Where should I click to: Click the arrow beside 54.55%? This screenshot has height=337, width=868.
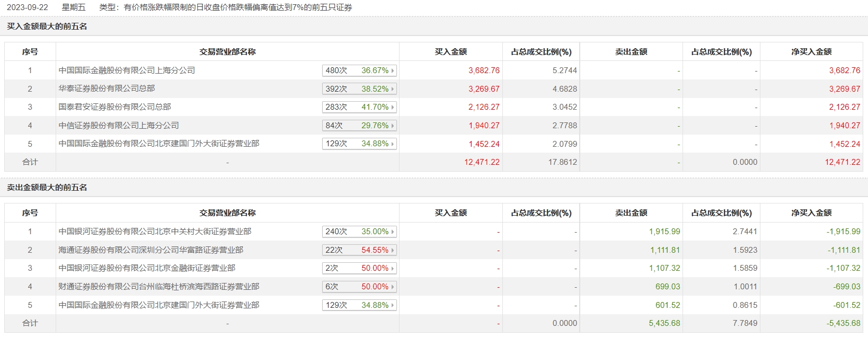[392, 250]
